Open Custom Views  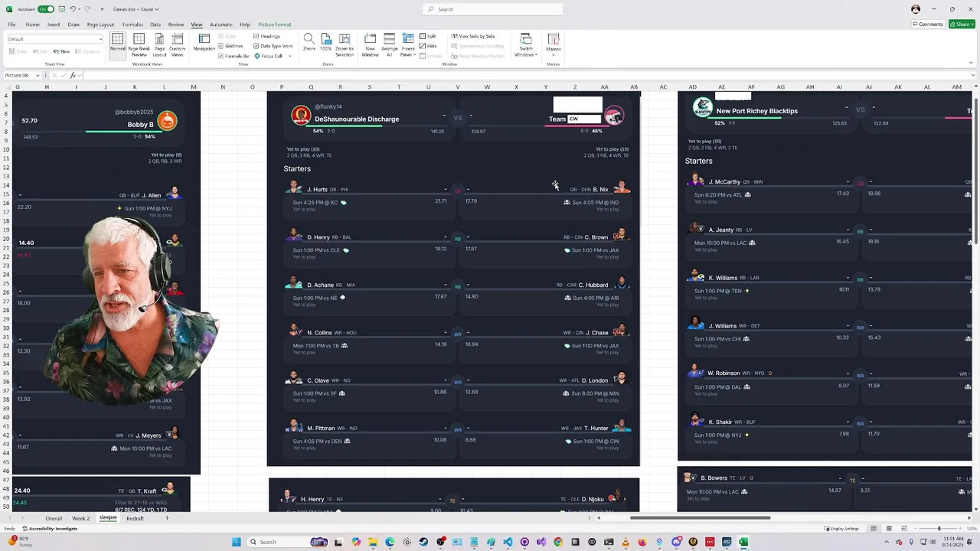[x=177, y=44]
